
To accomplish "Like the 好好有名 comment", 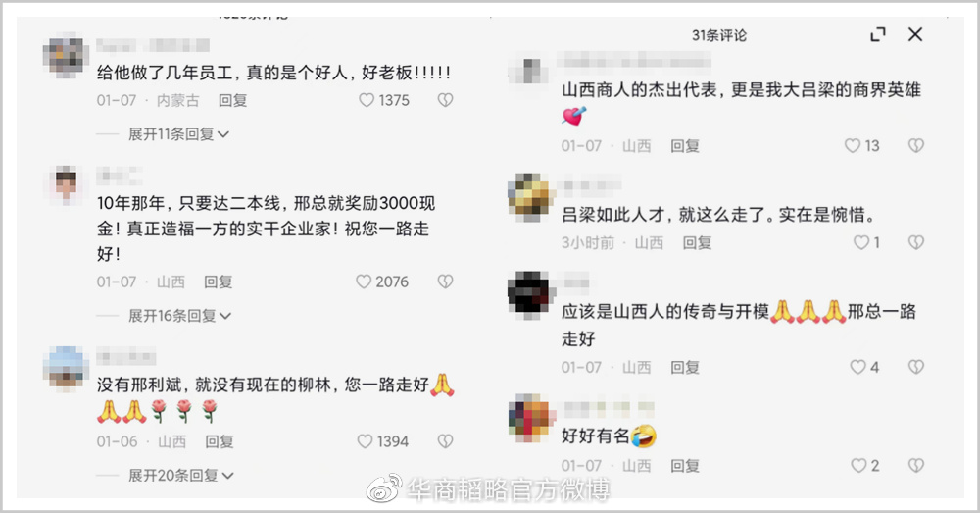I will coord(858,466).
